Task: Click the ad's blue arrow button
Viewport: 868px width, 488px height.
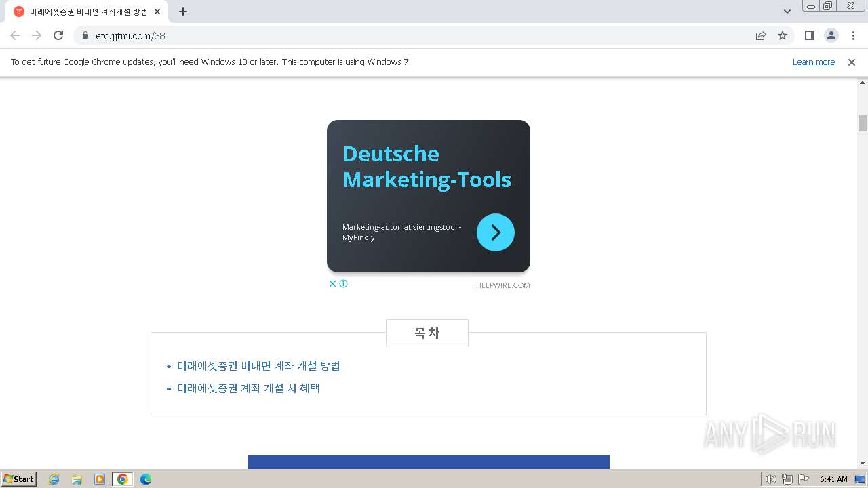Action: tap(496, 232)
